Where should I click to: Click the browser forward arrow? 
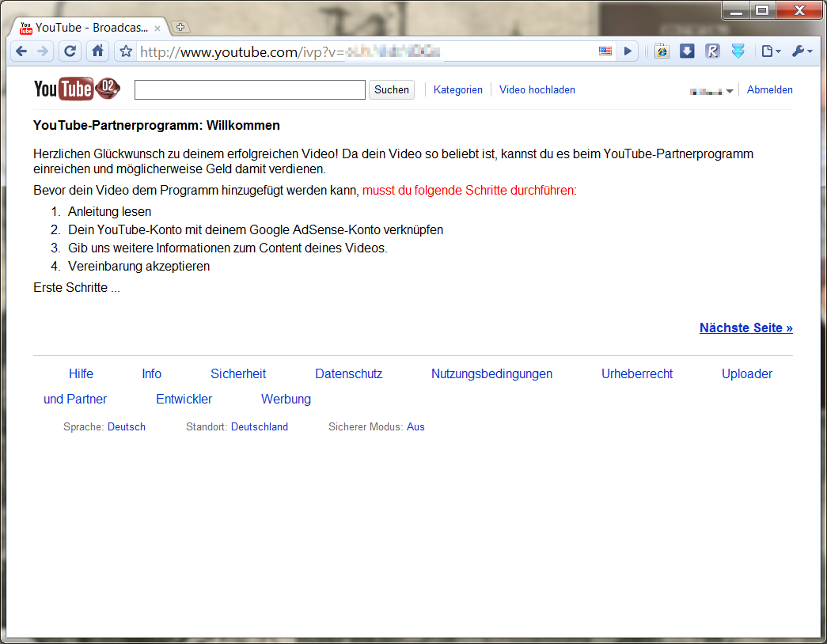pos(44,51)
